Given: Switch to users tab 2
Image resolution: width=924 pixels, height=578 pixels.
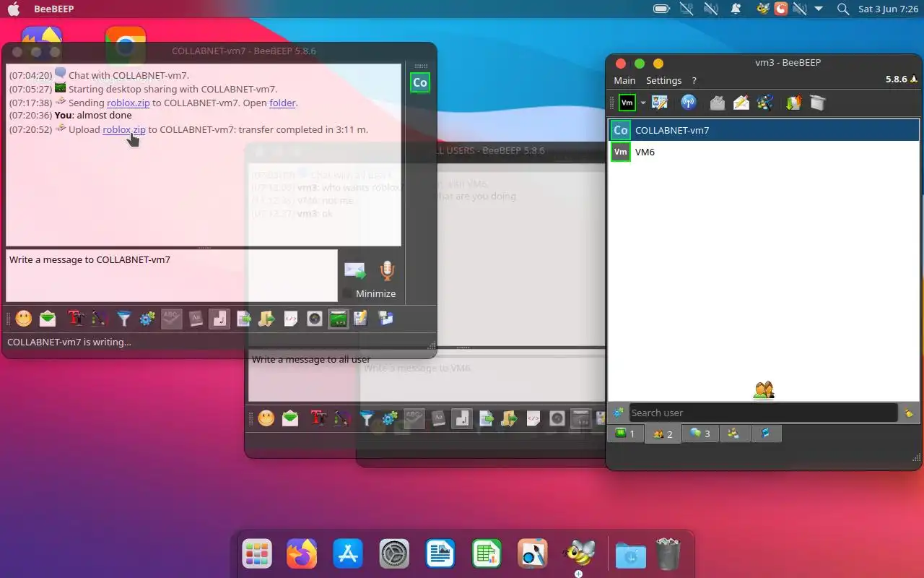Looking at the screenshot, I should (663, 433).
